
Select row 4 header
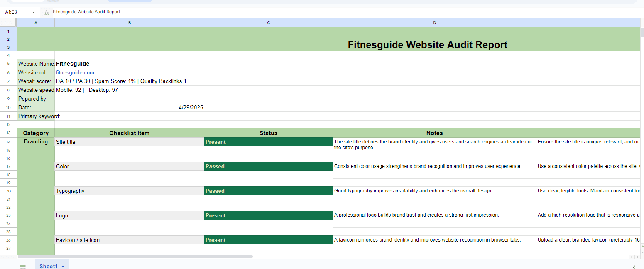(x=8, y=55)
